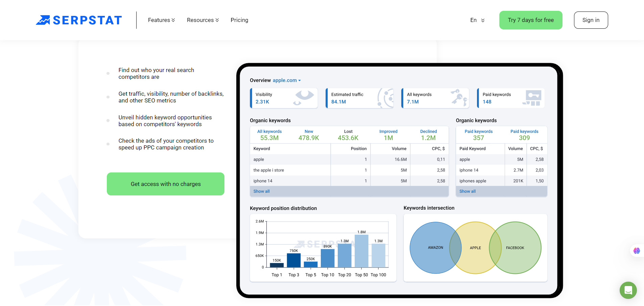
Task: Click the Top 50 1.8M bar
Action: click(x=361, y=251)
